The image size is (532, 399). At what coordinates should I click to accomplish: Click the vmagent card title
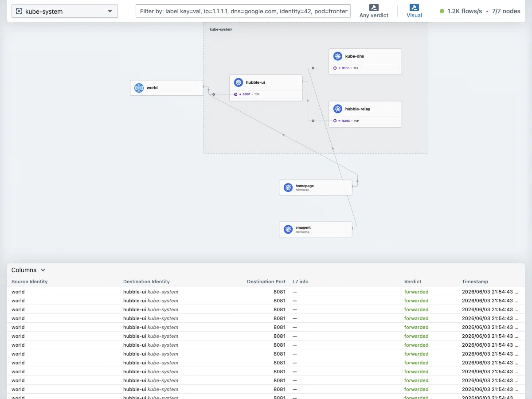coord(303,227)
